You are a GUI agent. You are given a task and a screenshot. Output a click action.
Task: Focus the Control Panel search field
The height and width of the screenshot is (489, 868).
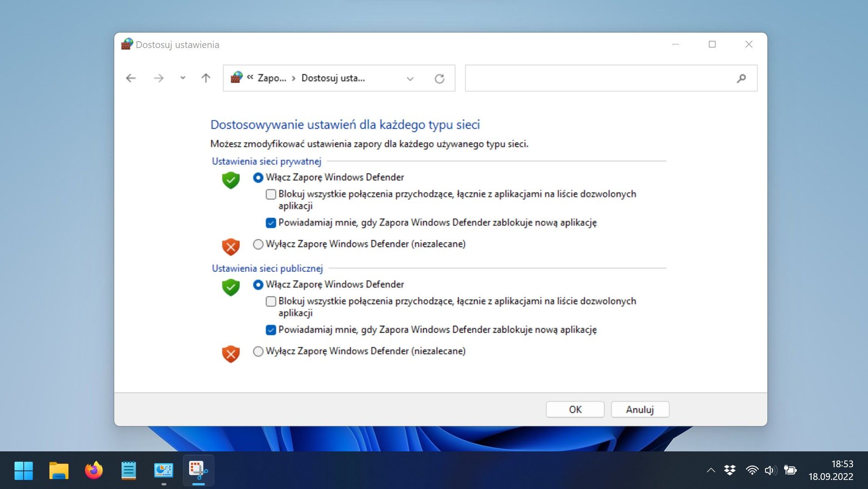click(611, 78)
